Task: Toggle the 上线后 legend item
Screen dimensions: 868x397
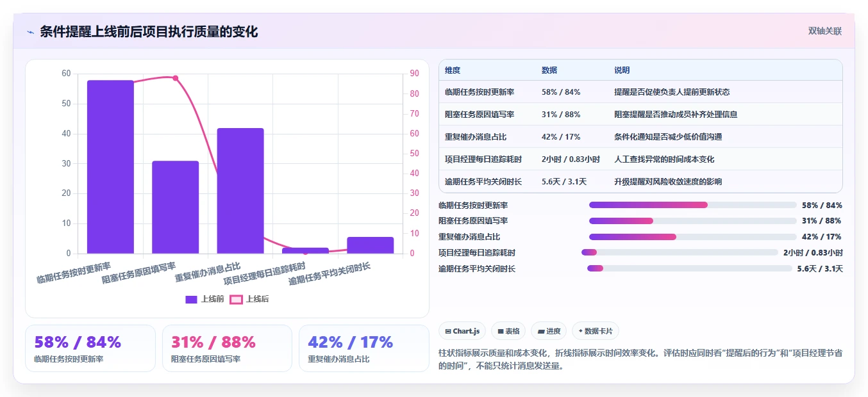Action: point(249,299)
